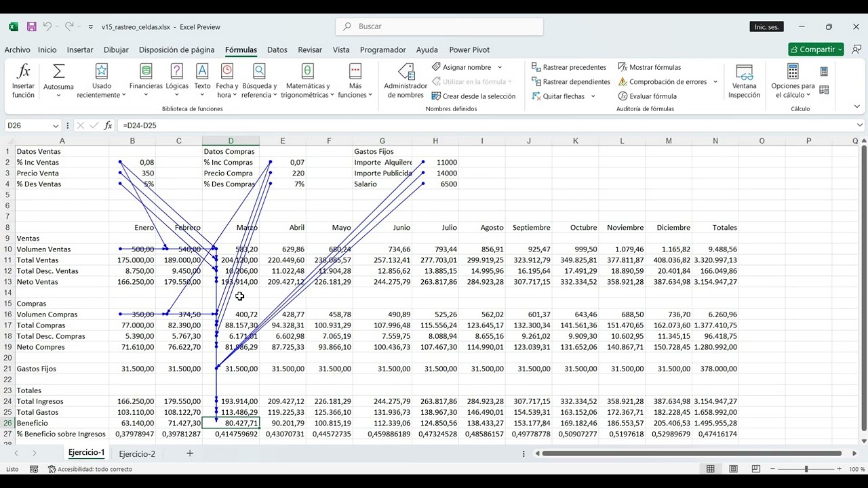Open Fecha y hora functions
Image resolution: width=868 pixels, height=488 pixels.
click(227, 81)
